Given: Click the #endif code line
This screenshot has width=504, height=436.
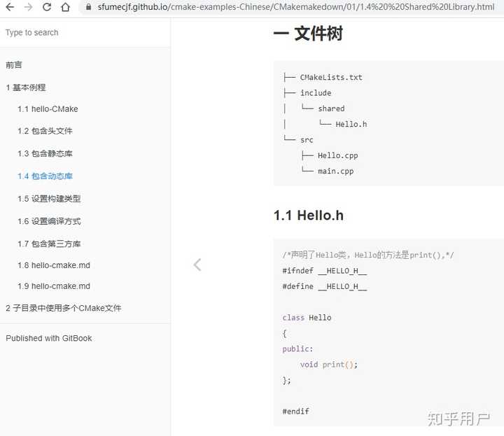Looking at the screenshot, I should 295,412.
